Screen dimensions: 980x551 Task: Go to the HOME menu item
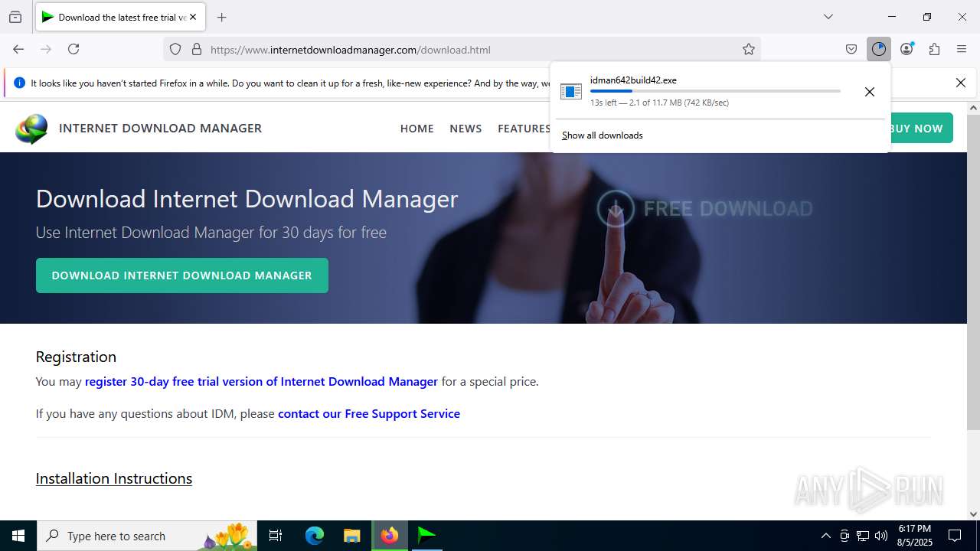click(x=416, y=129)
